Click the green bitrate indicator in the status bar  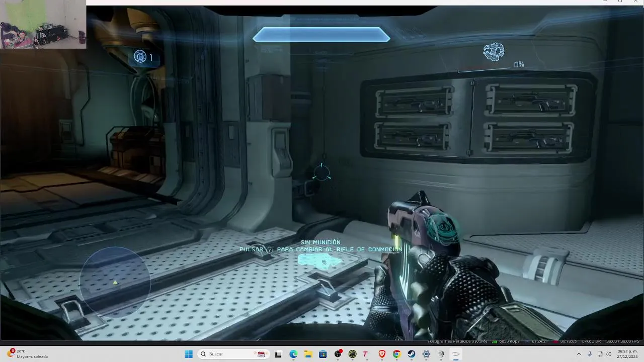coord(495,341)
